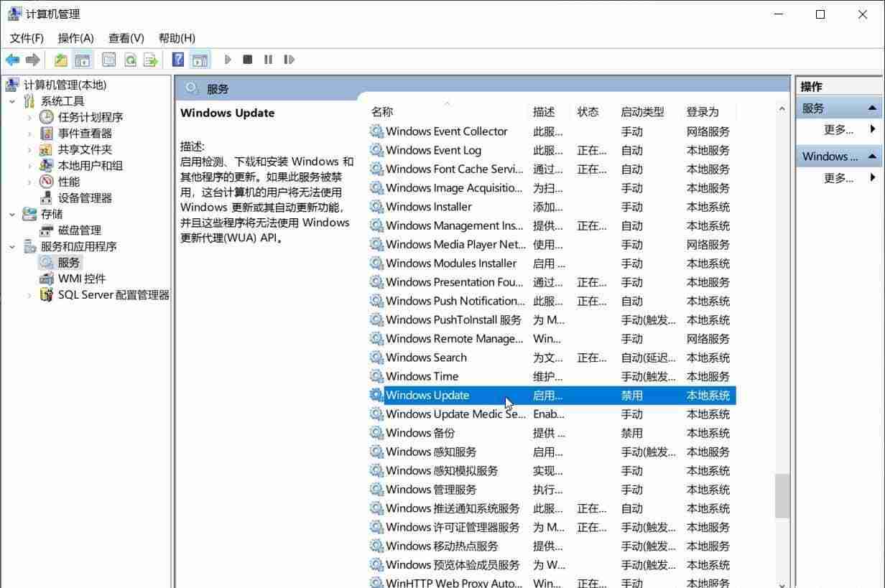This screenshot has width=885, height=588.
Task: Open the 操作(A) menu
Action: pyautogui.click(x=75, y=37)
